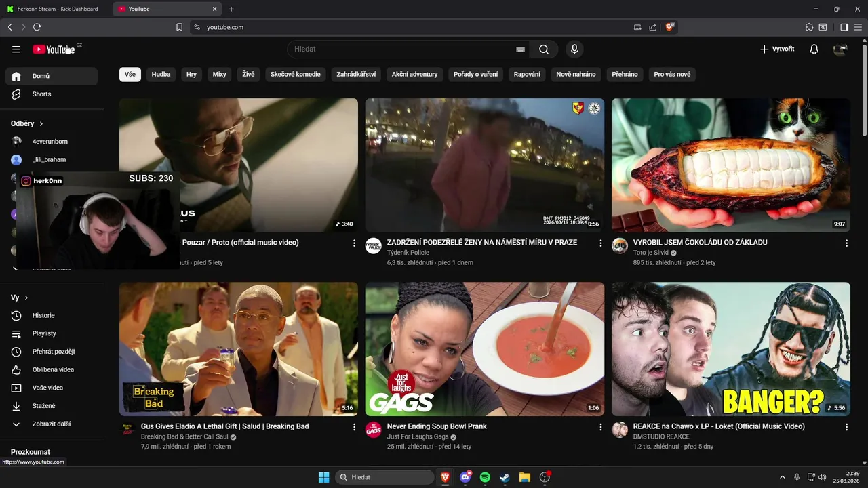Image resolution: width=868 pixels, height=488 pixels.
Task: Select the Zahrádkářství chip
Action: click(x=356, y=74)
